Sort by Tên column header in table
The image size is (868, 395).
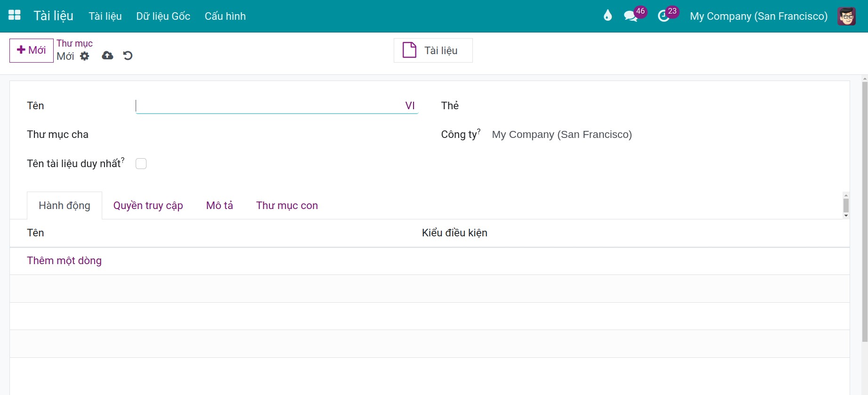(x=35, y=233)
